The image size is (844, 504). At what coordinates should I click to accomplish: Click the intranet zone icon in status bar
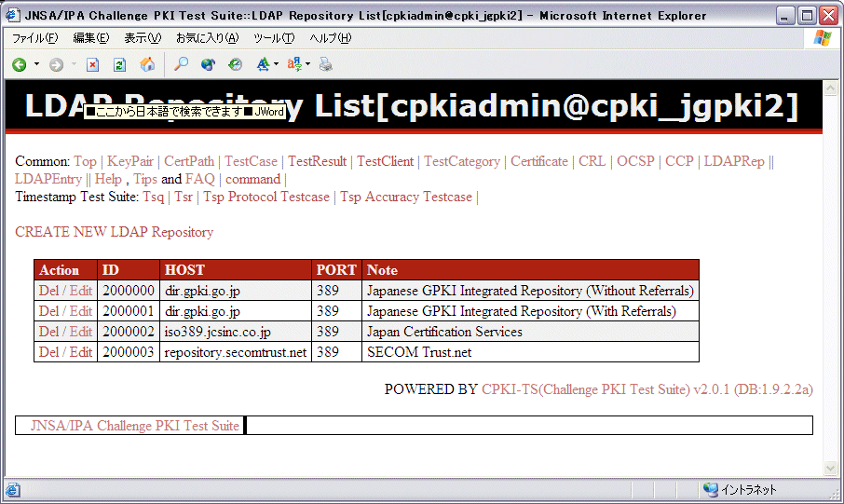711,489
